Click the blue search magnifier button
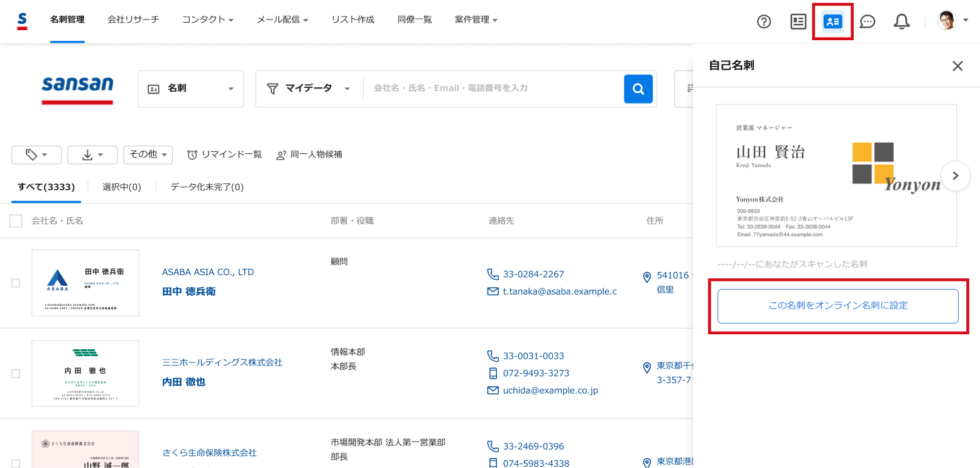Viewport: 980px width, 468px height. pyautogui.click(x=638, y=89)
